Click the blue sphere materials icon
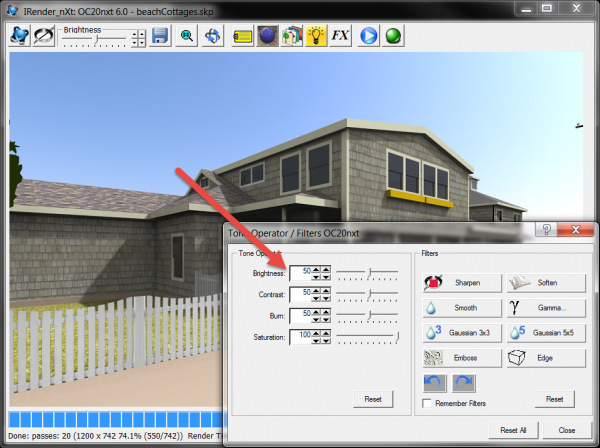The width and height of the screenshot is (600, 448). tap(267, 37)
